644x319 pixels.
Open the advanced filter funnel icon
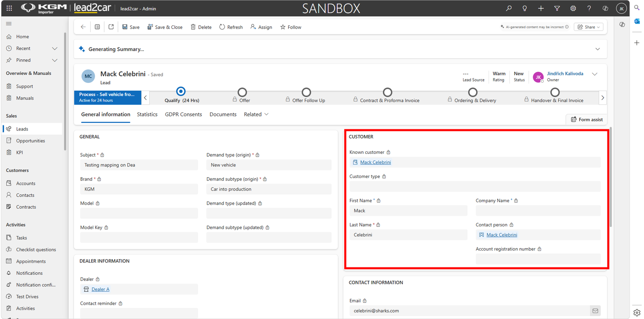coord(557,8)
